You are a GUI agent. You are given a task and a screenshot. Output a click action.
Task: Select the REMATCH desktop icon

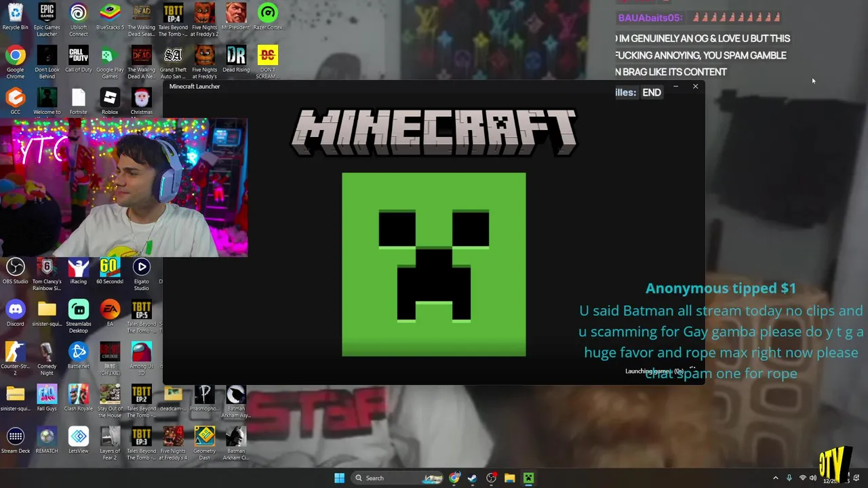(x=47, y=441)
